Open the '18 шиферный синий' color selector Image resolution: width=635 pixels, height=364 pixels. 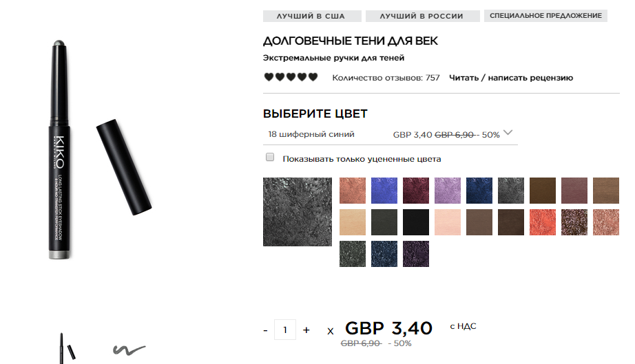(x=390, y=134)
